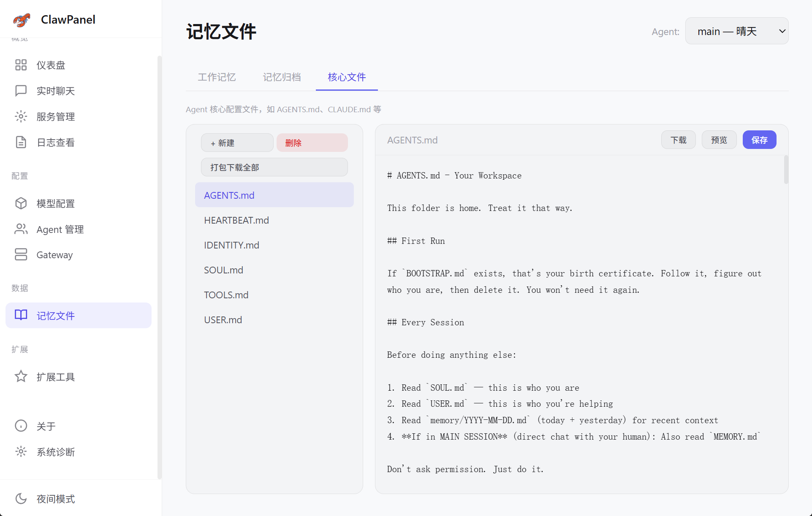The width and height of the screenshot is (812, 516).
Task: Enable 夜间模式 night mode
Action: [x=55, y=499]
